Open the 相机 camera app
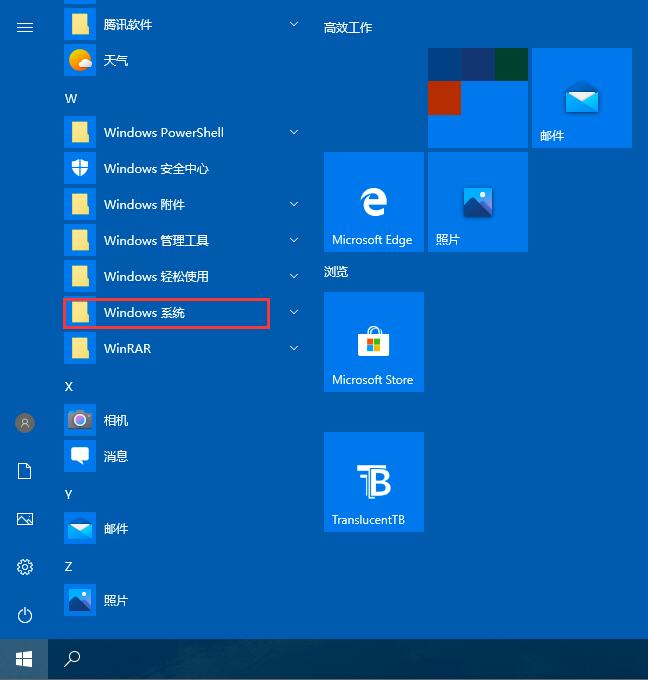Image resolution: width=648 pixels, height=680 pixels. point(116,421)
